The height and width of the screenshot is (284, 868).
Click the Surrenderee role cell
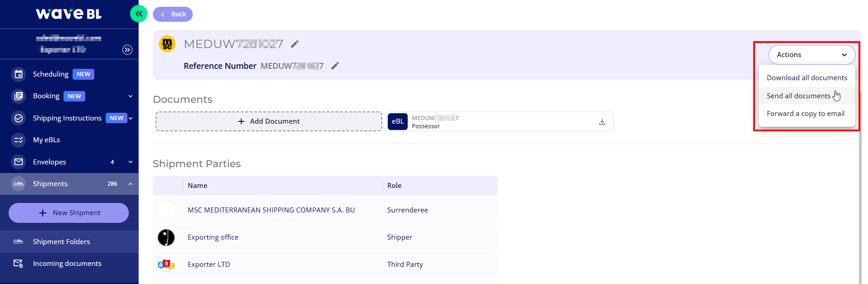(x=408, y=210)
